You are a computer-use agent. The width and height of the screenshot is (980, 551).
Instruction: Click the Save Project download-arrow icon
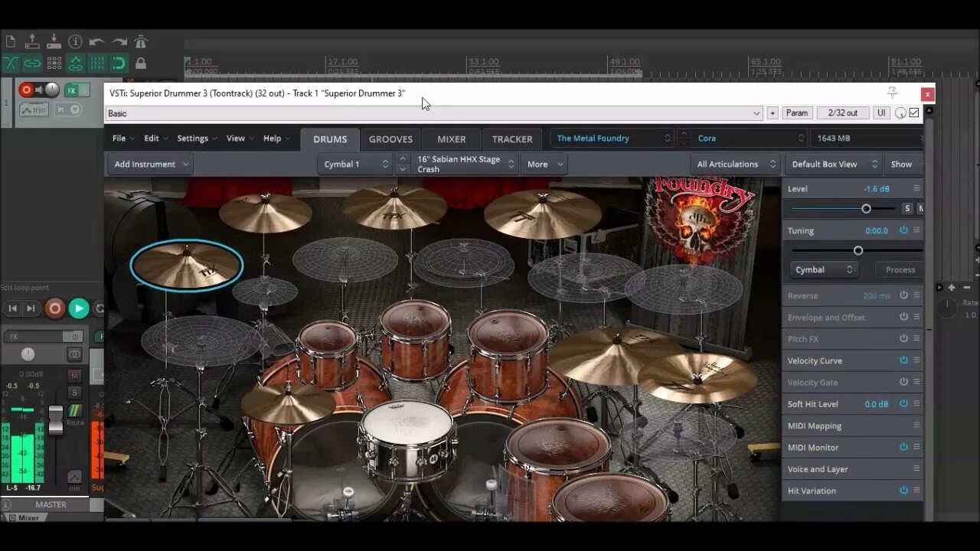(x=54, y=41)
